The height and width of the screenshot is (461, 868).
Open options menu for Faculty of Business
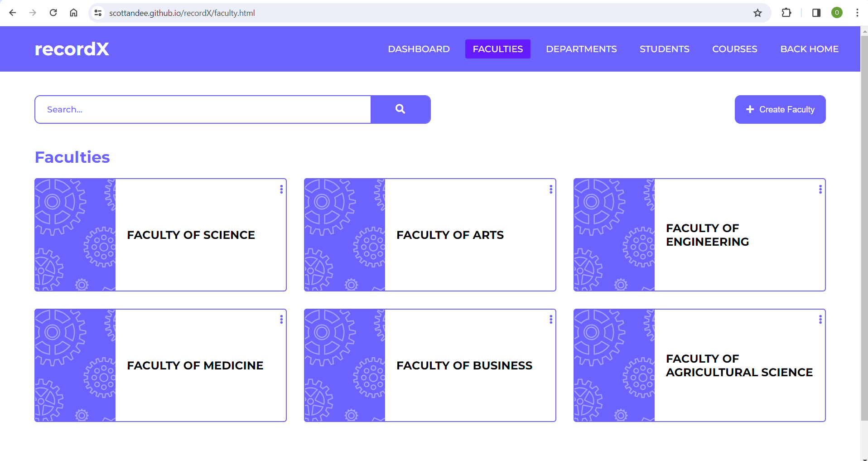[x=551, y=320]
